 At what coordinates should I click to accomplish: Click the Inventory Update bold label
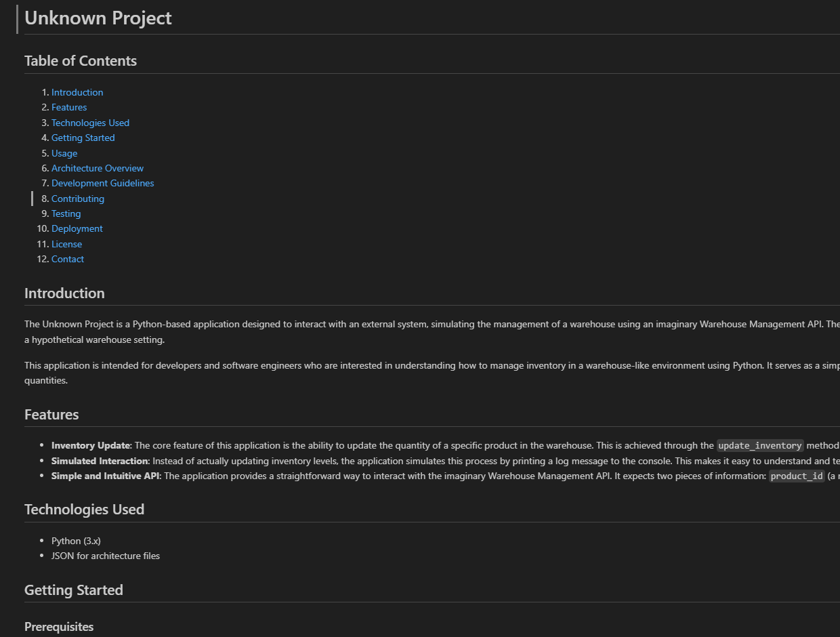pyautogui.click(x=90, y=445)
